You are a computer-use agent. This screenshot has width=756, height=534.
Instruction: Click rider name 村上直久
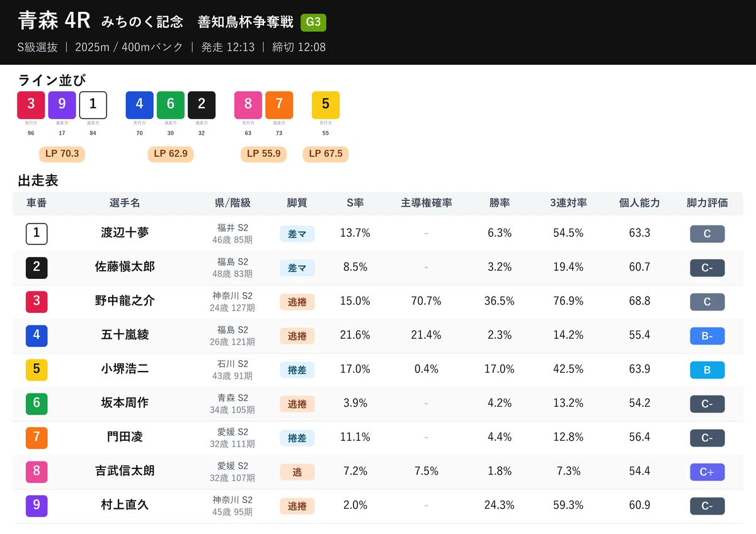click(125, 505)
